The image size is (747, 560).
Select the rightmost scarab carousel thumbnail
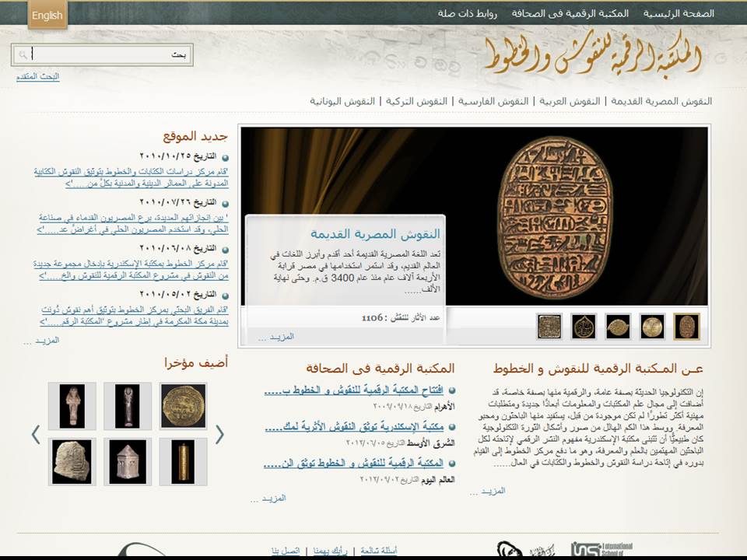(x=686, y=327)
